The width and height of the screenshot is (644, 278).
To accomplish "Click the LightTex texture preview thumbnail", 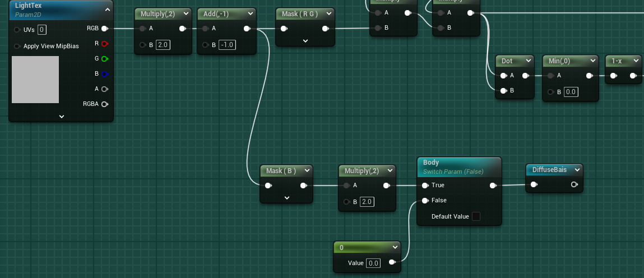I will click(35, 80).
